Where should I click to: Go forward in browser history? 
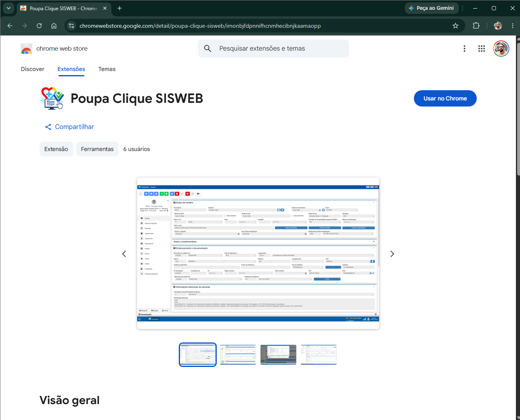point(24,26)
